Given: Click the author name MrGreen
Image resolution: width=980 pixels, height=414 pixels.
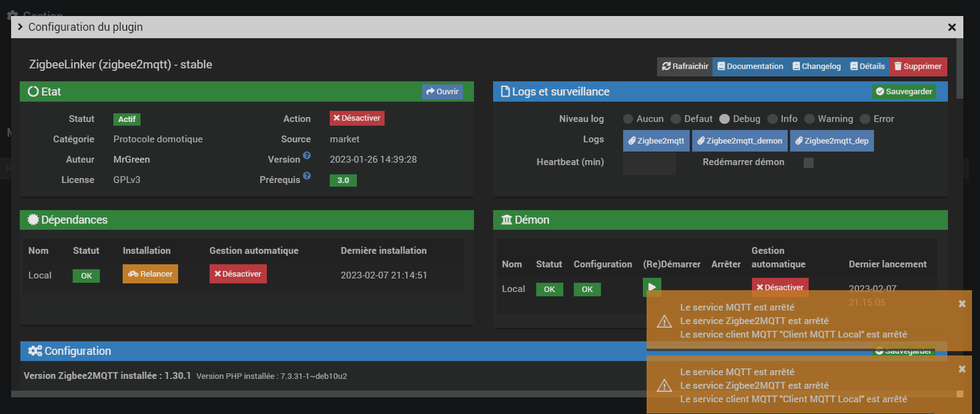Looking at the screenshot, I should (132, 160).
